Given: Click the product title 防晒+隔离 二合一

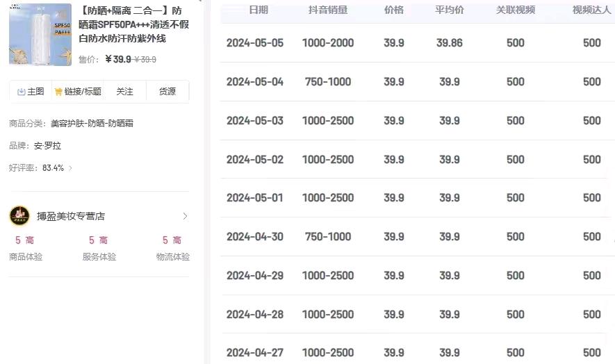Looking at the screenshot, I should click(133, 24).
